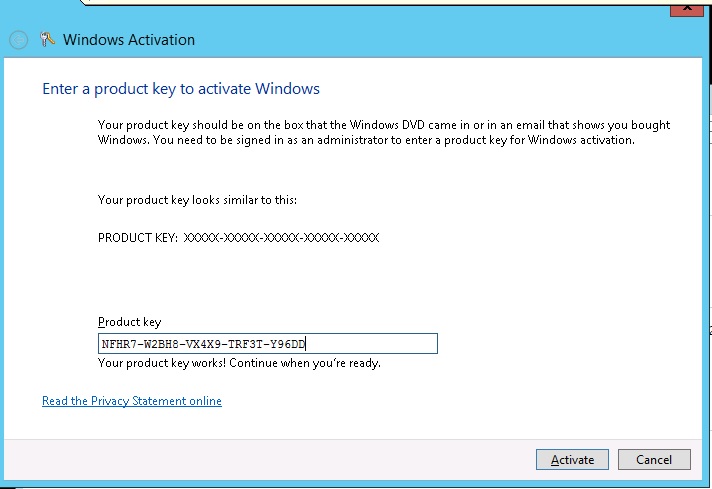This screenshot has height=489, width=712.
Task: Open the Privacy Statement online link
Action: pos(132,401)
